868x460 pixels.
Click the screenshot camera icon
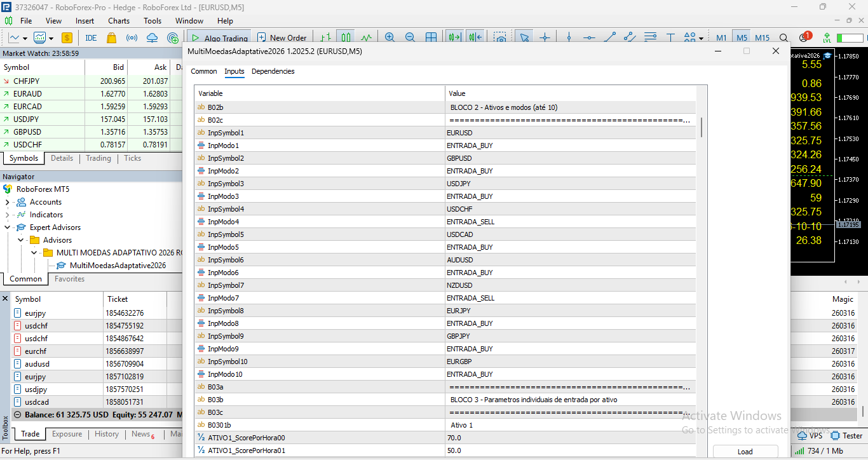point(501,38)
